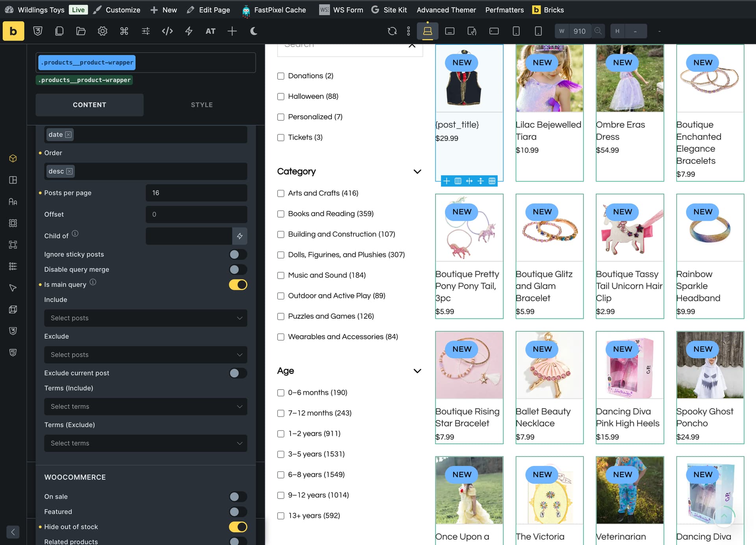Open the code brackets icon
The image size is (756, 545).
167,31
